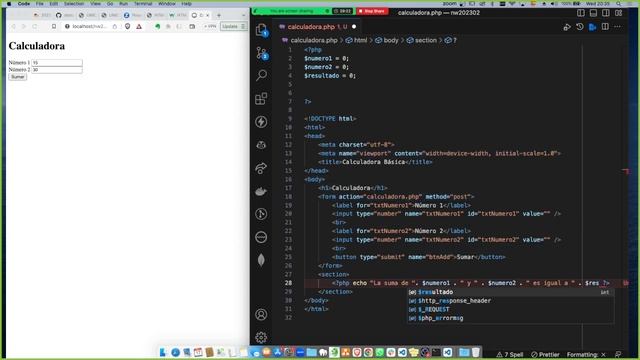Image resolution: width=640 pixels, height=360 pixels.
Task: Open the Accounts menu in activity bar
Action: 261,314
